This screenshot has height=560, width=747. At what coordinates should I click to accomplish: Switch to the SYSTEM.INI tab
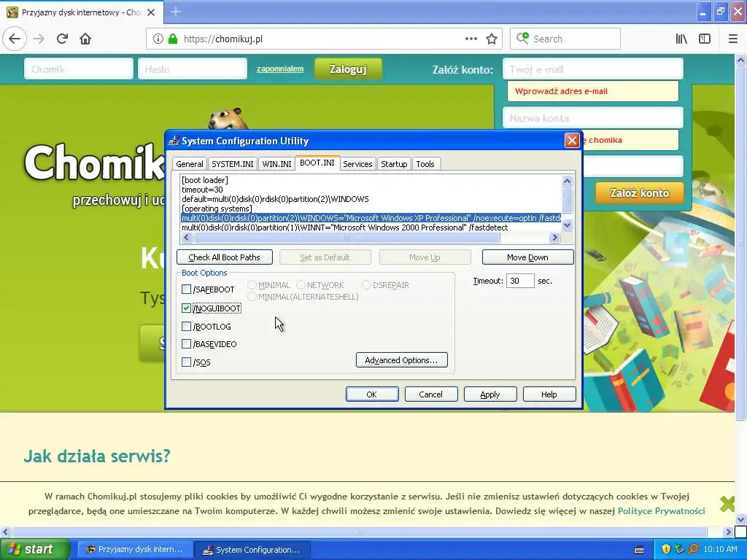tap(233, 164)
